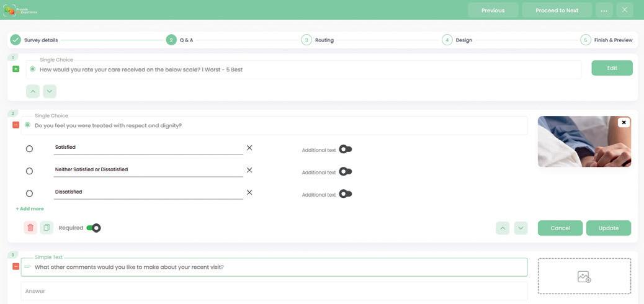Screen dimensions: 644x304
Task: Toggle the Required switch off
Action: pyautogui.click(x=94, y=228)
